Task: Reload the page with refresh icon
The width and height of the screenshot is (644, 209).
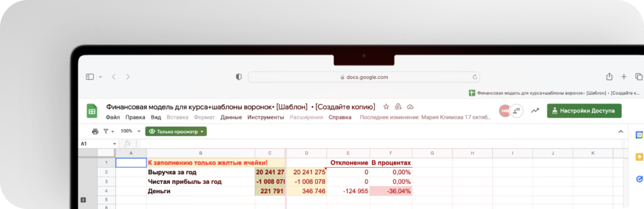Action: pyautogui.click(x=475, y=77)
